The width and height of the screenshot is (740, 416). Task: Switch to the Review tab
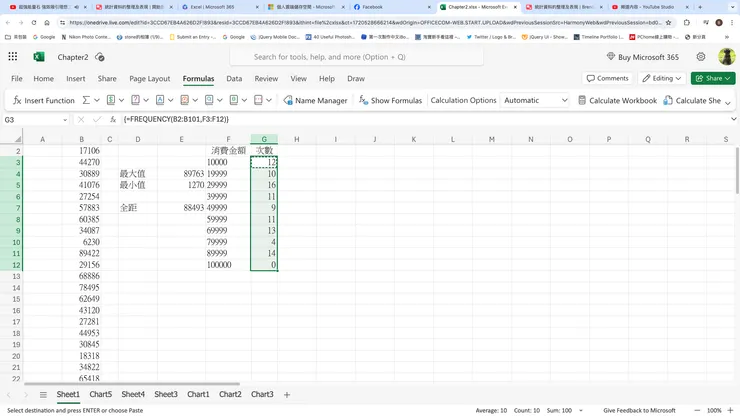(x=266, y=78)
